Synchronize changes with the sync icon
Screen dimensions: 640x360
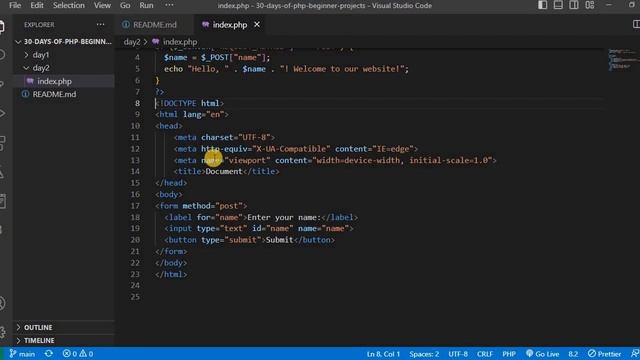pos(49,354)
